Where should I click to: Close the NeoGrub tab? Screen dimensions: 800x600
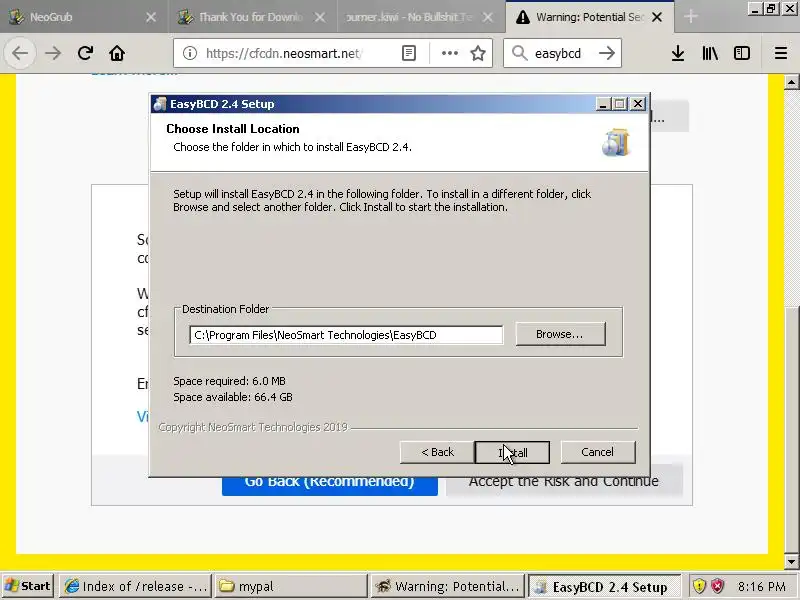click(151, 17)
